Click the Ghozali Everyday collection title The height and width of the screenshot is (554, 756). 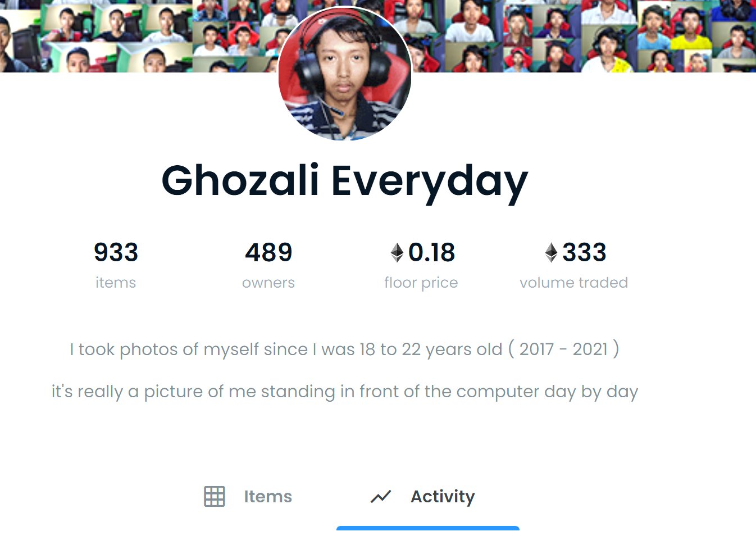click(345, 181)
